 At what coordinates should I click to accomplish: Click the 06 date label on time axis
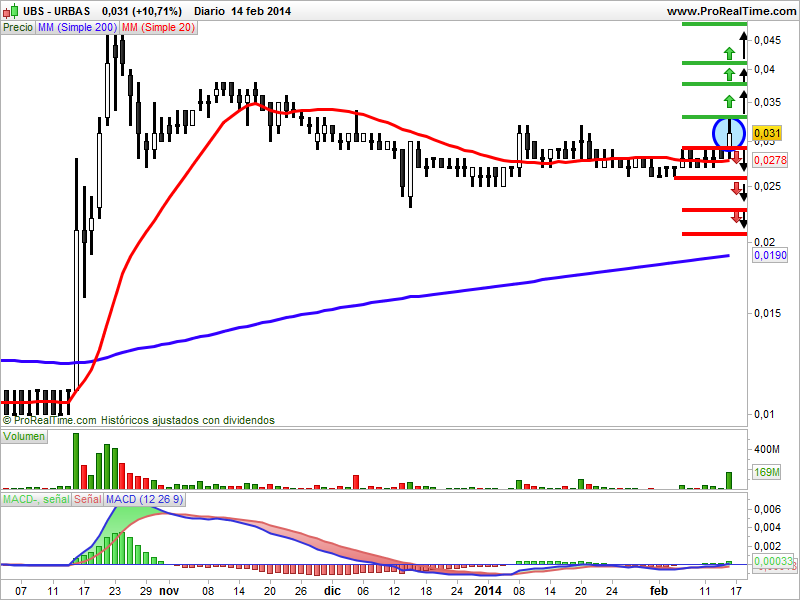[363, 591]
